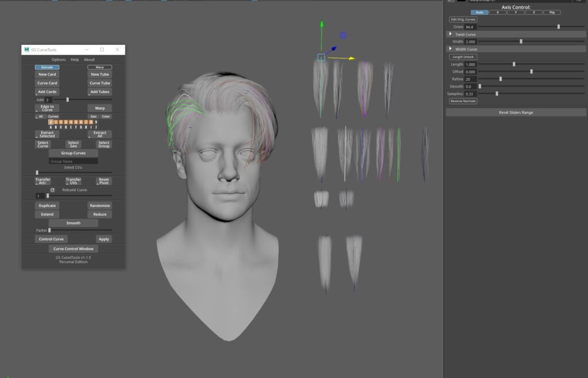Screen dimensions: 588x378
Task: Toggle Extrude mode on
Action: click(47, 67)
